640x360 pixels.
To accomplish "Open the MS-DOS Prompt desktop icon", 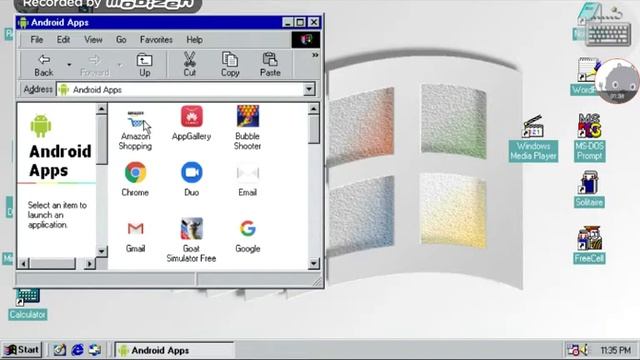I will [589, 138].
